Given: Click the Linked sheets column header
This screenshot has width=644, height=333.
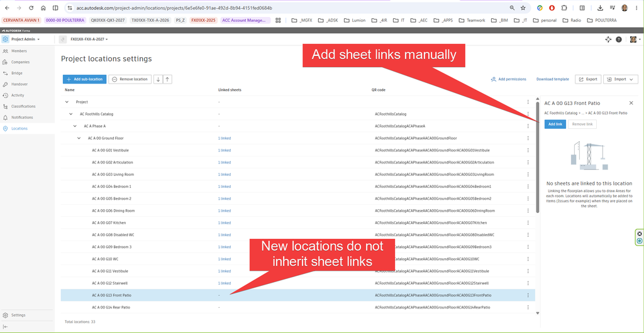Looking at the screenshot, I should 230,90.
